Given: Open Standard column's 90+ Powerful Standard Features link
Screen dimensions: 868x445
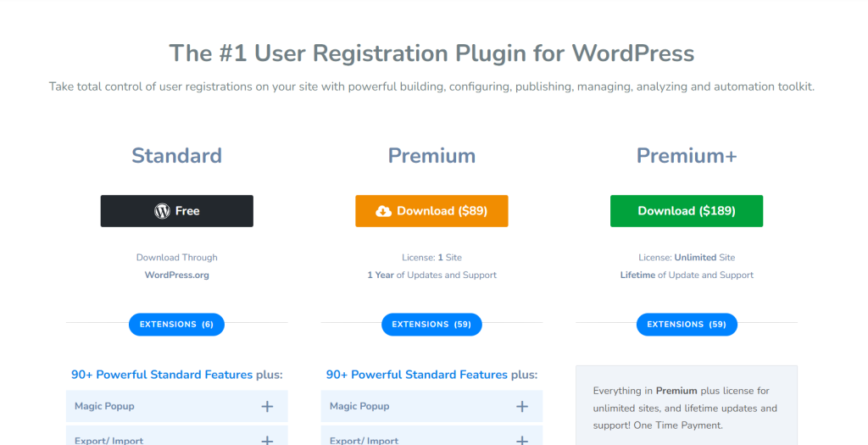Looking at the screenshot, I should click(x=162, y=375).
